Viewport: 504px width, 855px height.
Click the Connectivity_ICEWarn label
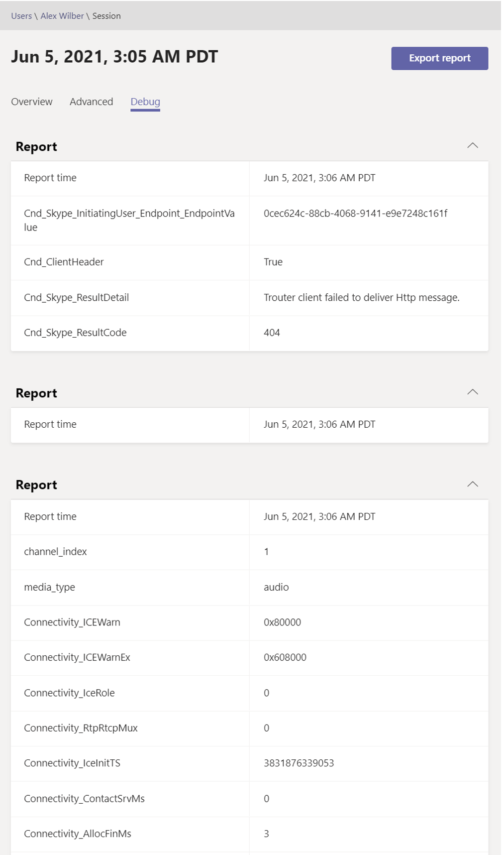pyautogui.click(x=72, y=622)
